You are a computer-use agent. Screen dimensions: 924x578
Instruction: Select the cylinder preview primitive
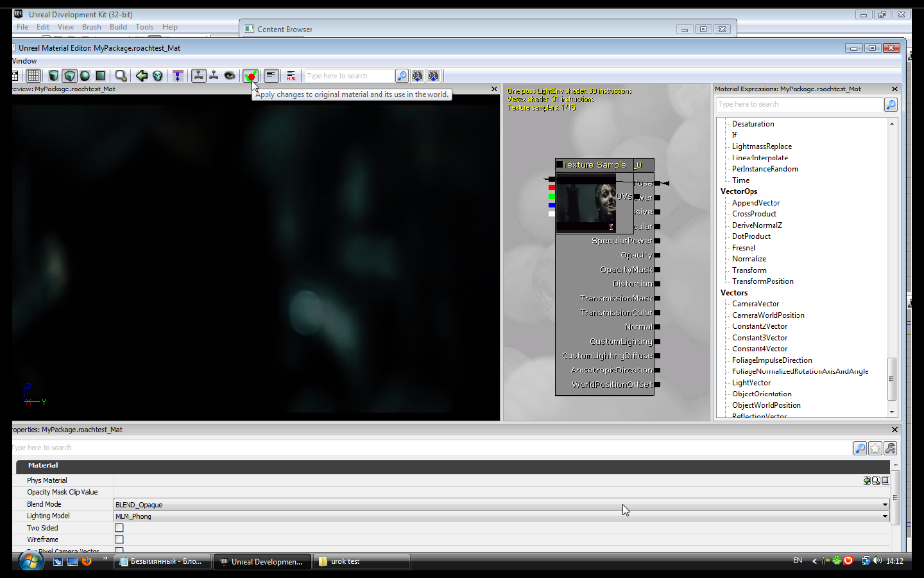54,76
